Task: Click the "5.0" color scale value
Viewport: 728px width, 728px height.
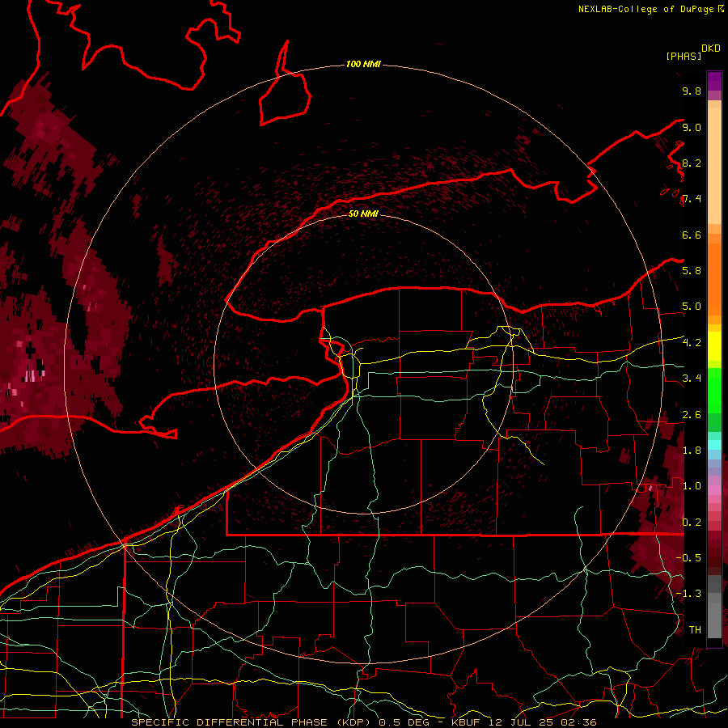Action: [x=692, y=307]
